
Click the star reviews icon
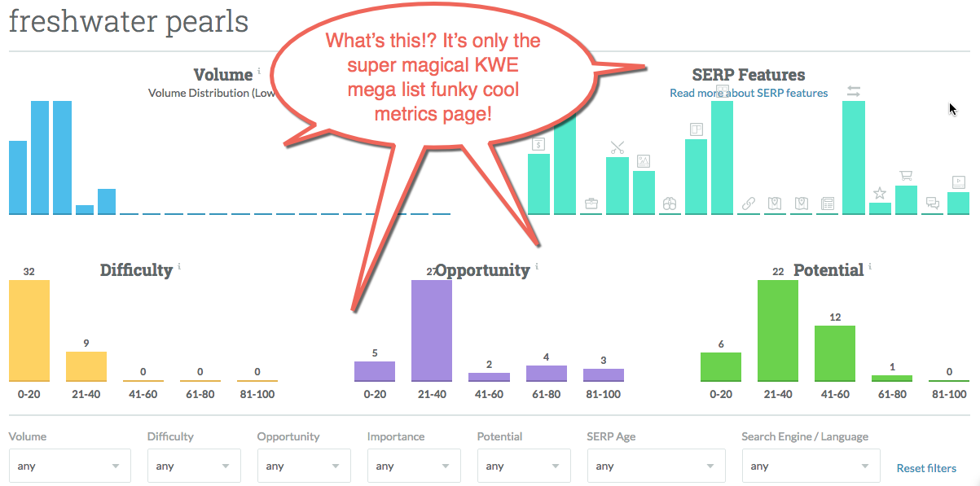pos(880,193)
